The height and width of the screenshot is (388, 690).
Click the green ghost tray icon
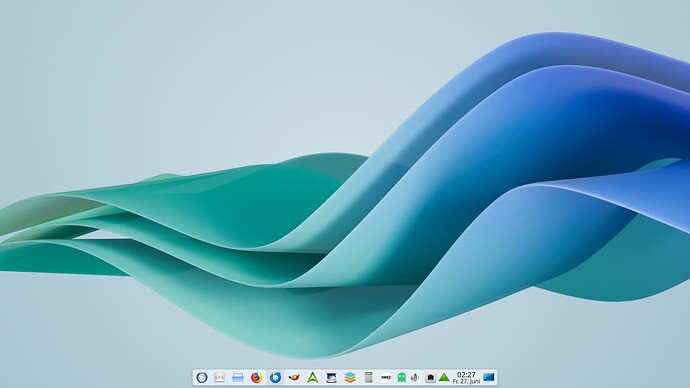401,377
